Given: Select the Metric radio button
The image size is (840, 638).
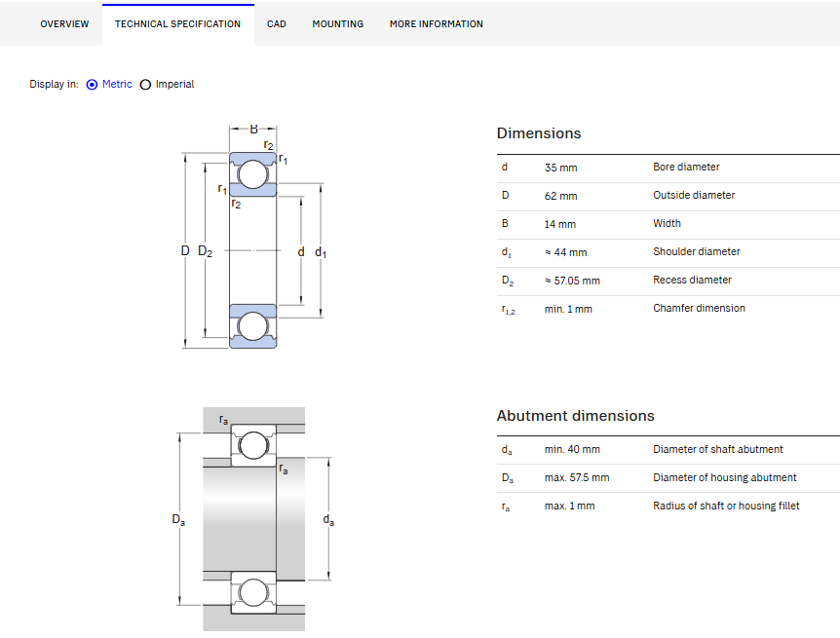Looking at the screenshot, I should click(93, 85).
